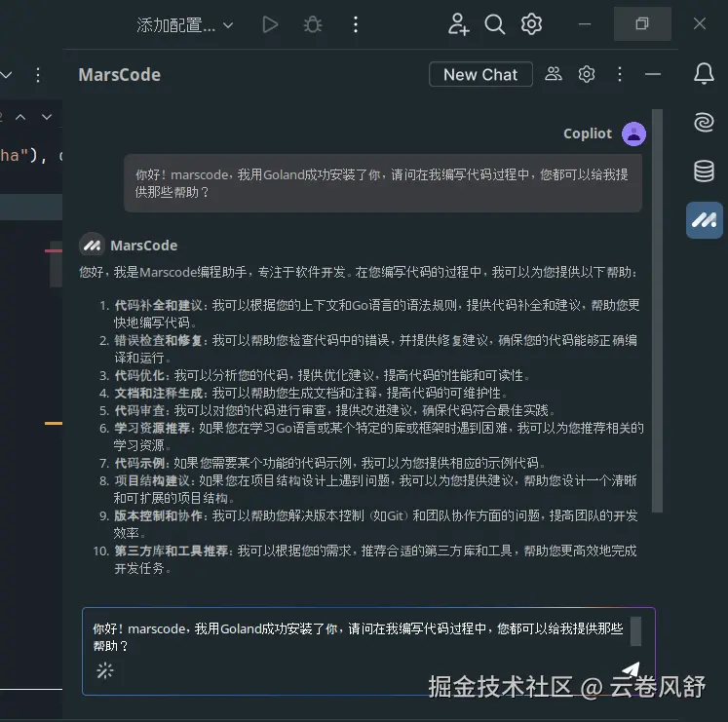Click the add-user Code With Me icon
Image resolution: width=728 pixels, height=722 pixels.
[458, 23]
